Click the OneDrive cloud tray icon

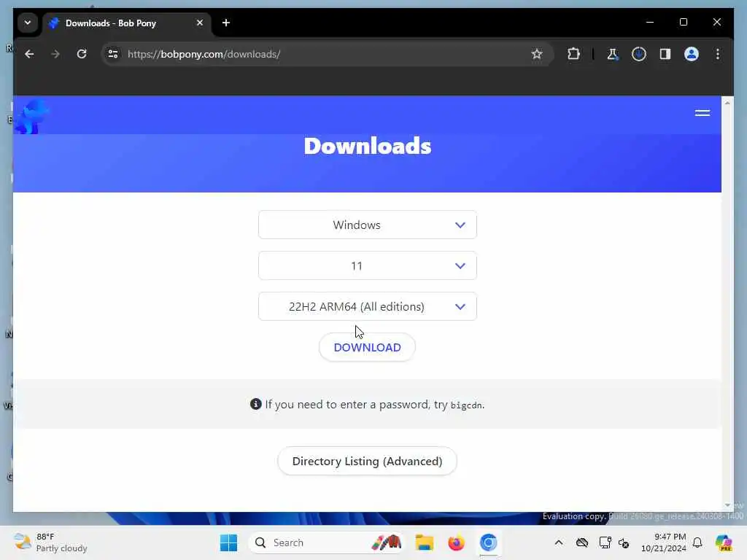pyautogui.click(x=581, y=542)
